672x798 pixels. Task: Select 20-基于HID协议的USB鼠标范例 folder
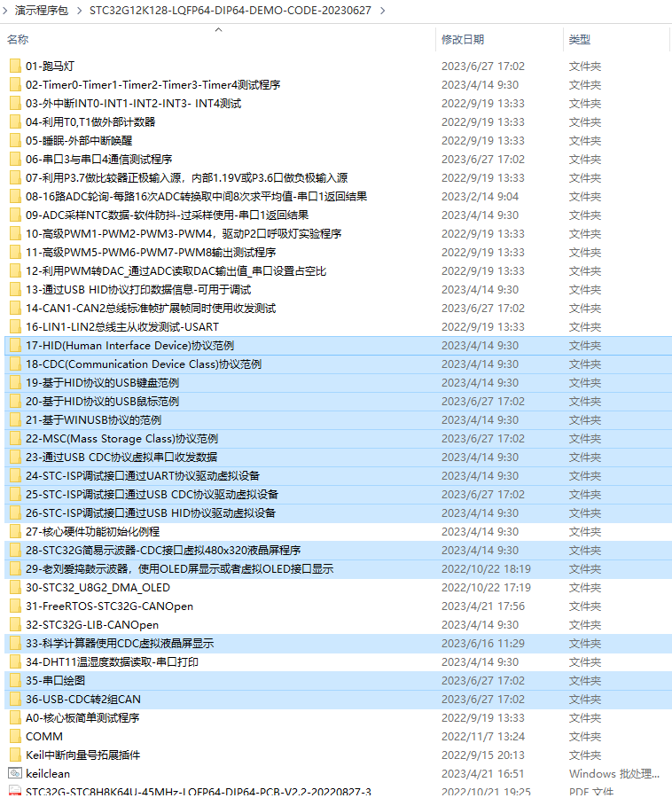click(102, 402)
